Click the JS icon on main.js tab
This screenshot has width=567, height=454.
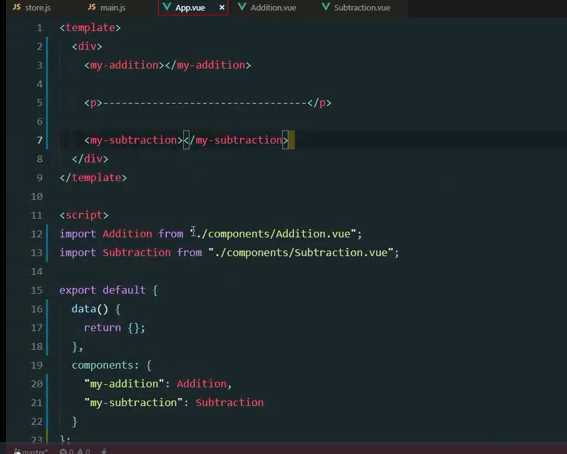(92, 7)
